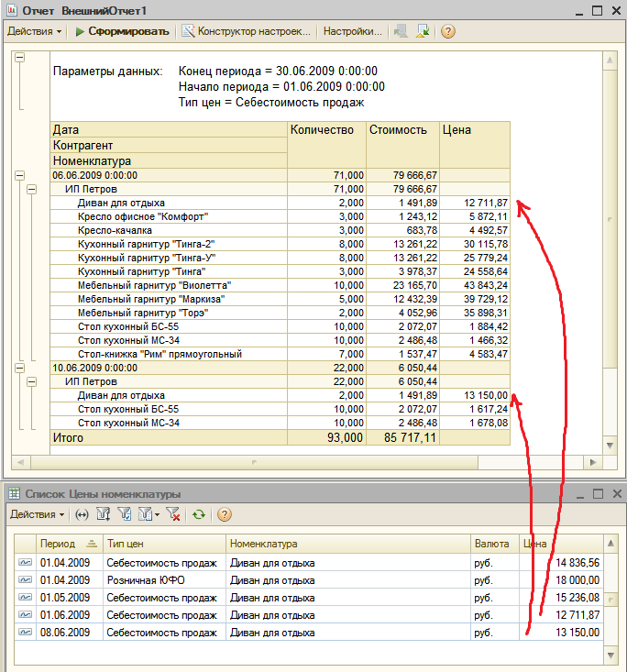Click the filter history icon
Screen dimensions: 627x672
145,514
